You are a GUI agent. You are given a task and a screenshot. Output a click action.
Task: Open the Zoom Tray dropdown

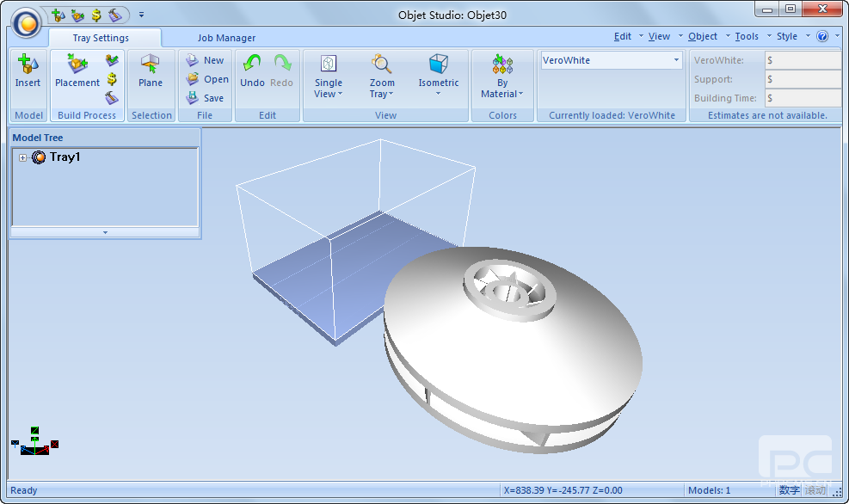382,77
